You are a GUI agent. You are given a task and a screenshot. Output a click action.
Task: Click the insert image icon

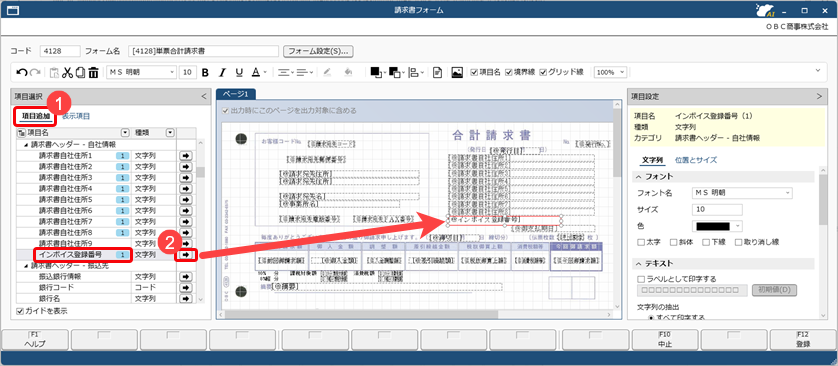pos(457,72)
